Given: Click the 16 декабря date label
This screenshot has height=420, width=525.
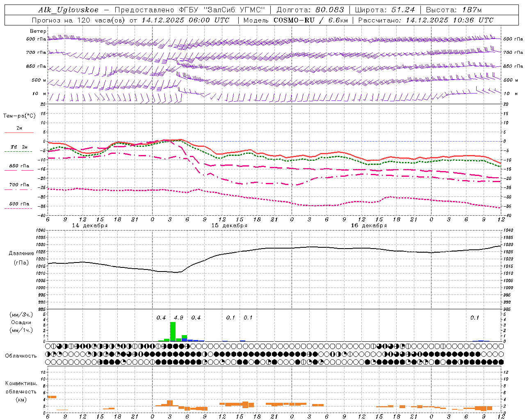Looking at the screenshot, I should (x=369, y=226).
